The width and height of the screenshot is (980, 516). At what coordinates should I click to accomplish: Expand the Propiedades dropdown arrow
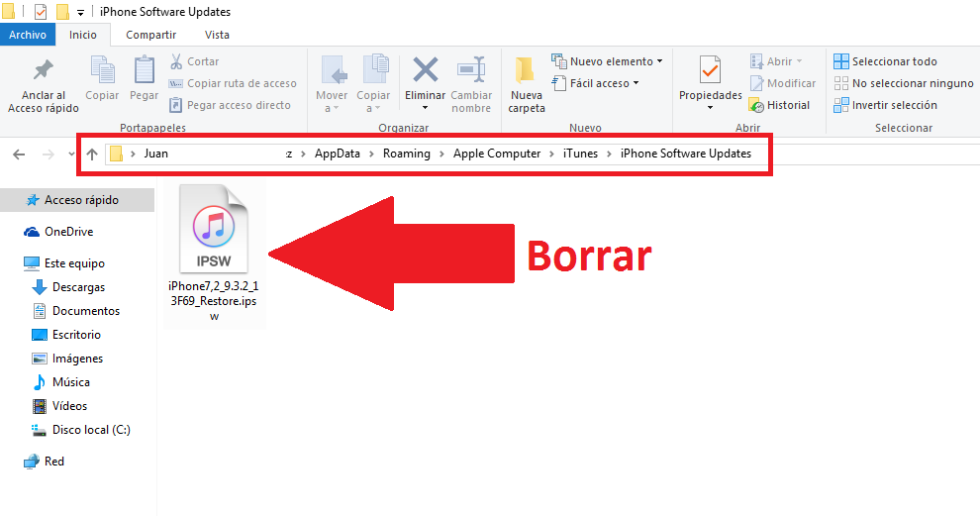coord(710,108)
